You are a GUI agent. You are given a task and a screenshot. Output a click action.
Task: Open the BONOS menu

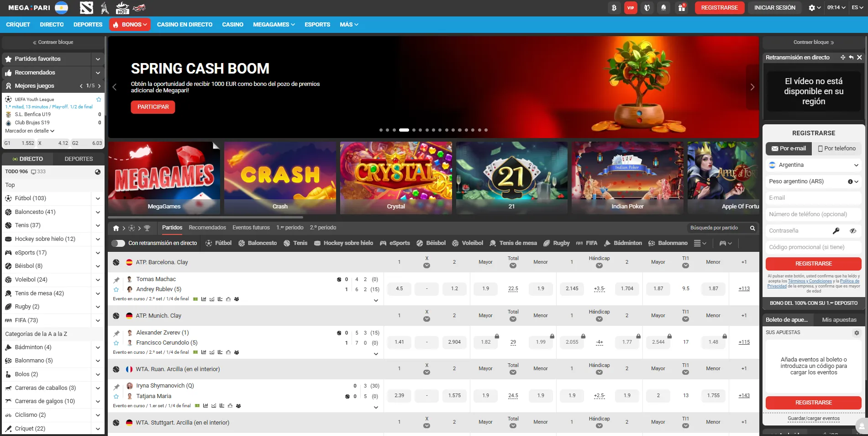tap(130, 25)
